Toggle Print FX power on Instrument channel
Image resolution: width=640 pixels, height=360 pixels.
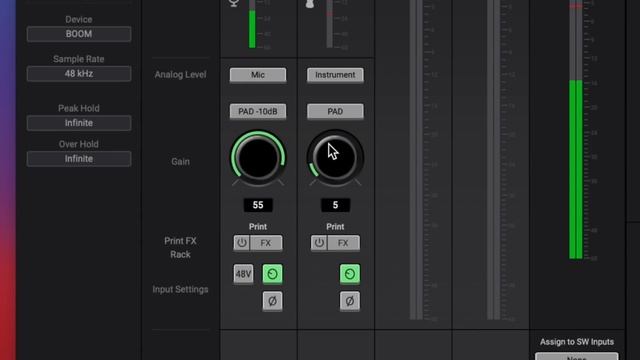[319, 243]
